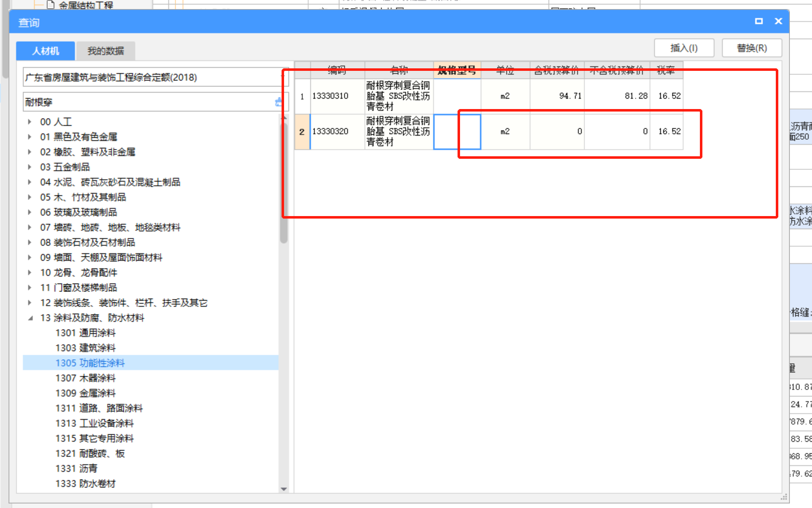The height and width of the screenshot is (508, 812).
Task: Select 1321 耐酸砖、板 subcategory
Action: click(90, 453)
